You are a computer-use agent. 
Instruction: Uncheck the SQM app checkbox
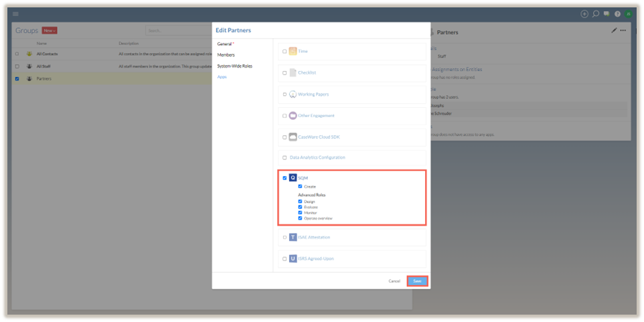pyautogui.click(x=285, y=178)
